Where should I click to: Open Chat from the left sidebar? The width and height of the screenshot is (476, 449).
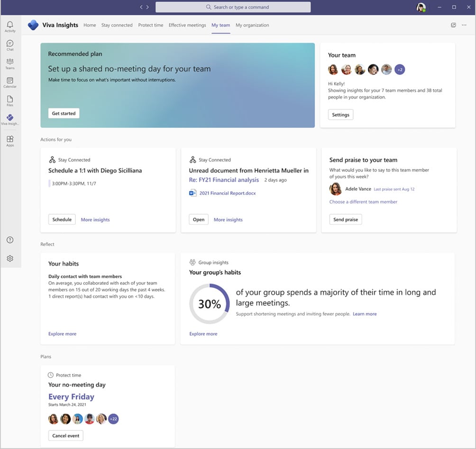pyautogui.click(x=10, y=45)
